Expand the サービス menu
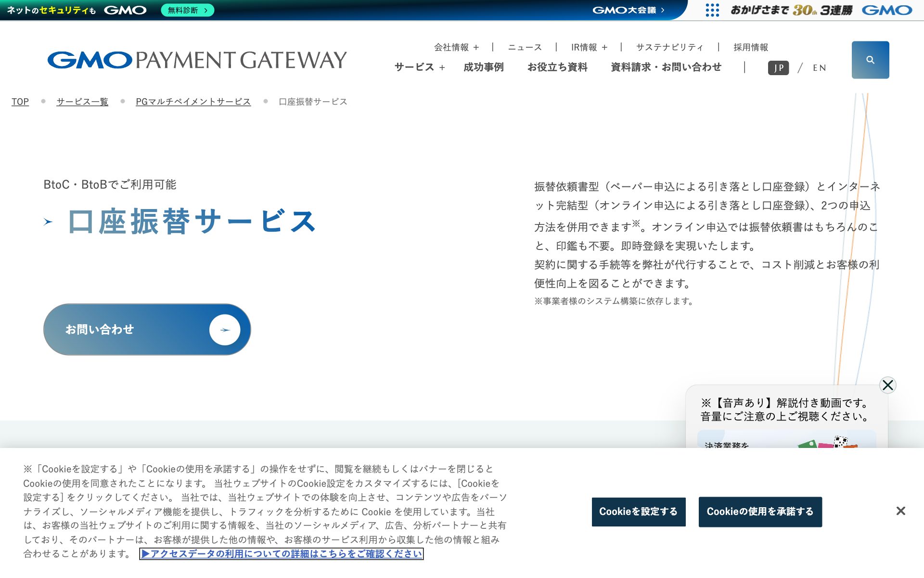 coord(420,67)
